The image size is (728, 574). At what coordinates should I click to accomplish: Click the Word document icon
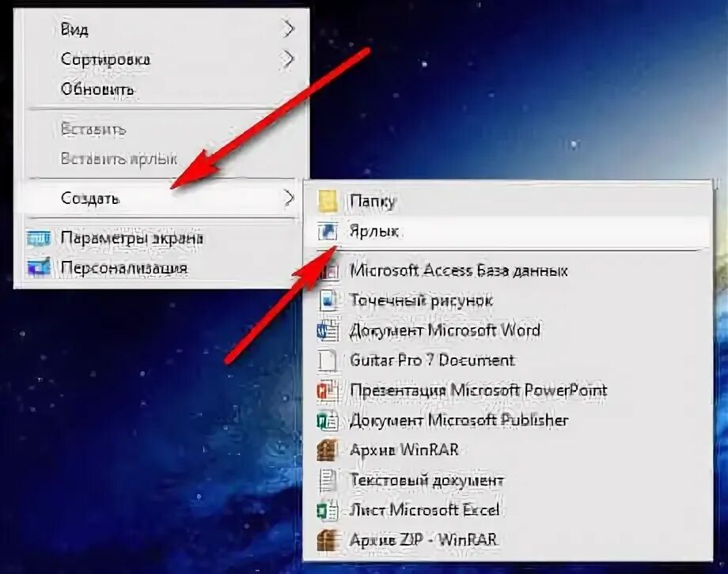[x=328, y=330]
